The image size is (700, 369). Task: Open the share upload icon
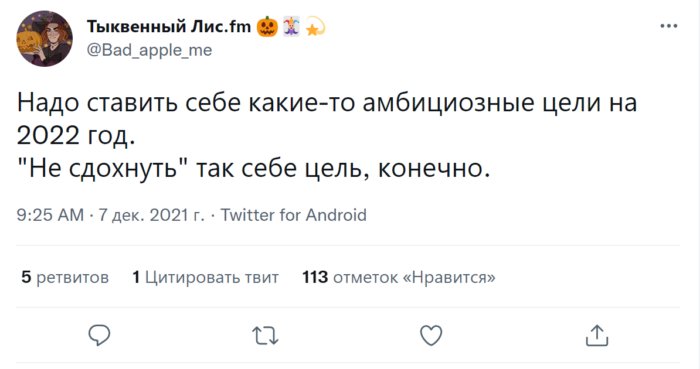coord(597,336)
